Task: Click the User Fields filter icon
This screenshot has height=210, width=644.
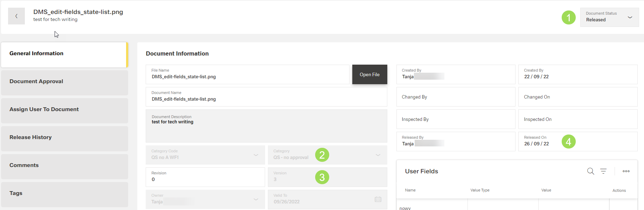Action: (603, 171)
